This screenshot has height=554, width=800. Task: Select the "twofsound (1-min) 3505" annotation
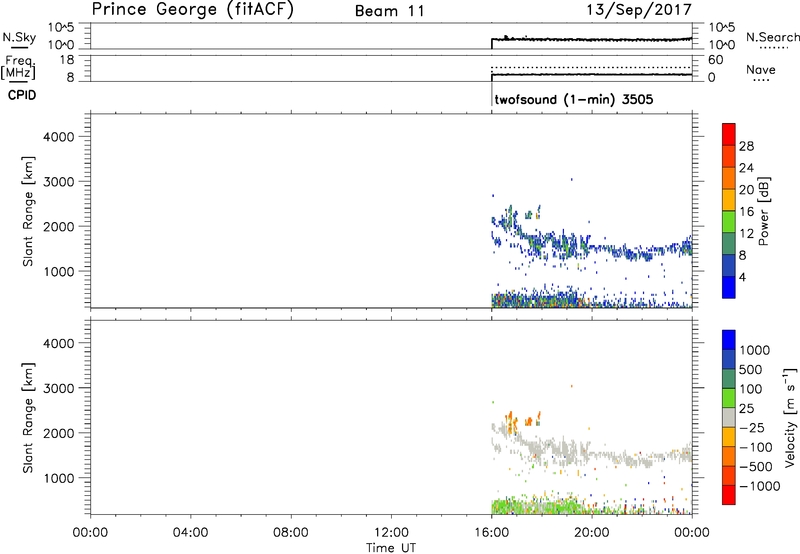pos(574,99)
